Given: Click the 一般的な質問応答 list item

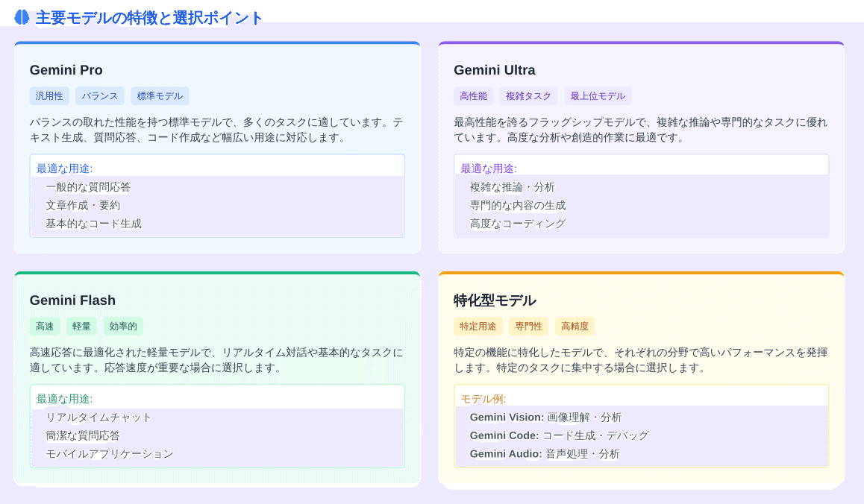Looking at the screenshot, I should (88, 187).
